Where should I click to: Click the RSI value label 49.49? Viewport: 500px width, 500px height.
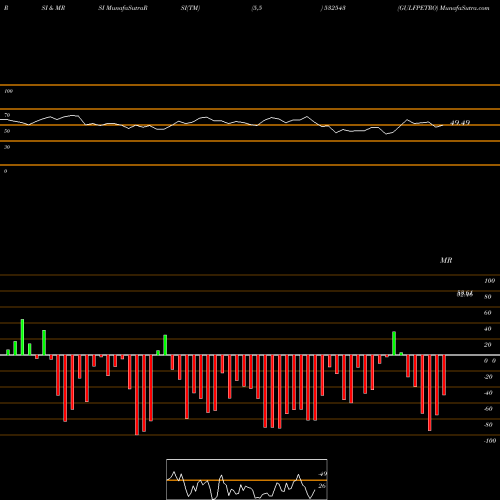coord(460,123)
